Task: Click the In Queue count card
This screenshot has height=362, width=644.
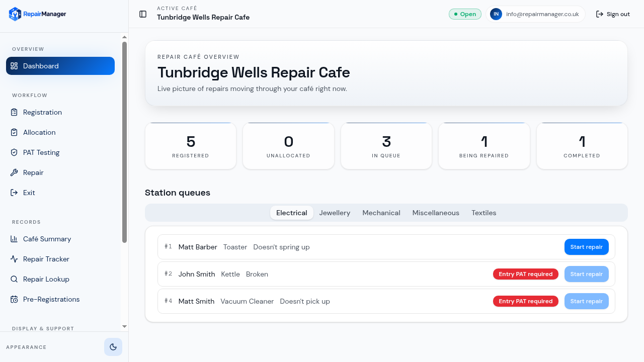Action: click(386, 146)
